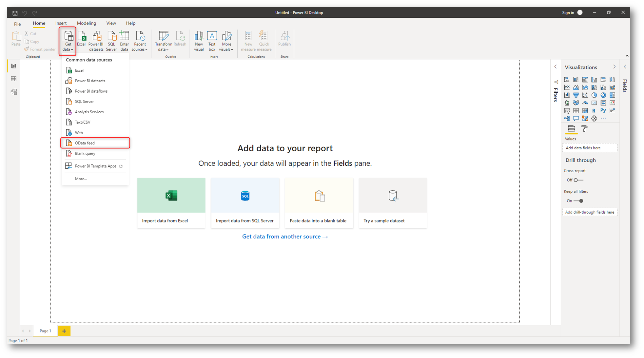Image resolution: width=644 pixels, height=358 pixels.
Task: Switch to the View ribbon tab
Action: [x=111, y=23]
